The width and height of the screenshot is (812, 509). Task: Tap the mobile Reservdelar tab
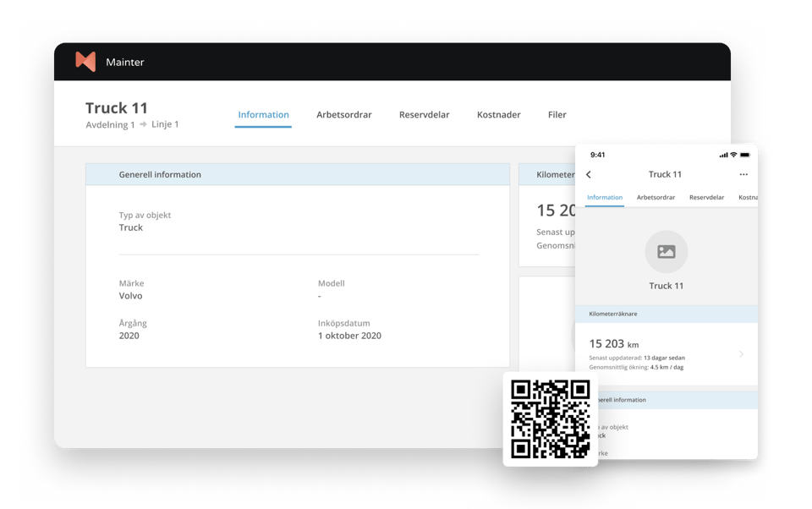(x=706, y=198)
